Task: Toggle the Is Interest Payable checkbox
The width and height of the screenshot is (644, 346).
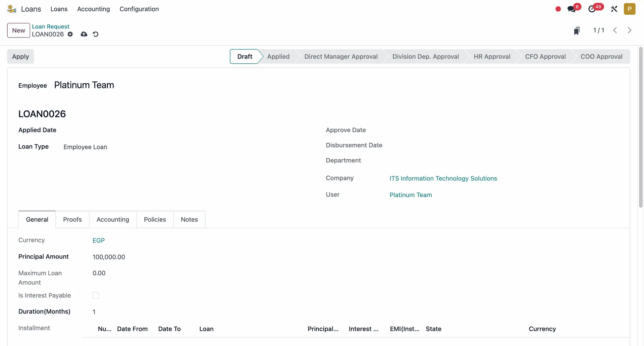Action: [96, 295]
